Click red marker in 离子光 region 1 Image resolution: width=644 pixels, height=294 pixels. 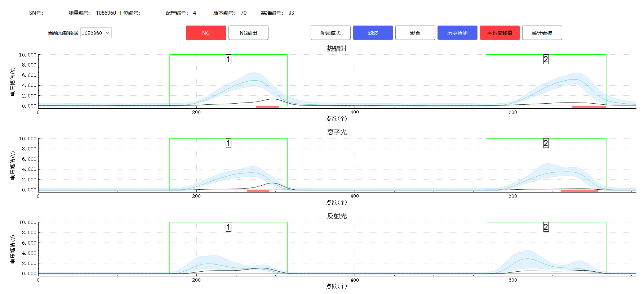258,191
